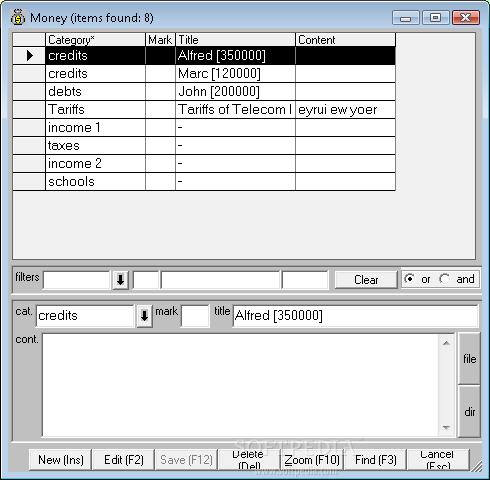Click the cat. field containing credits
Viewport: 490px width, 480px height.
click(85, 315)
